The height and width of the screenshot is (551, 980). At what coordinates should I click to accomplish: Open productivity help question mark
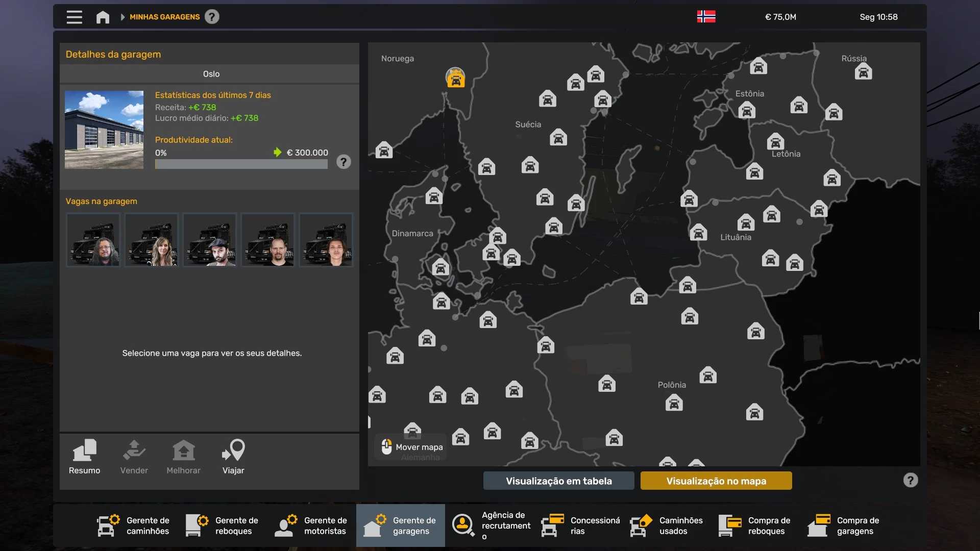click(344, 162)
